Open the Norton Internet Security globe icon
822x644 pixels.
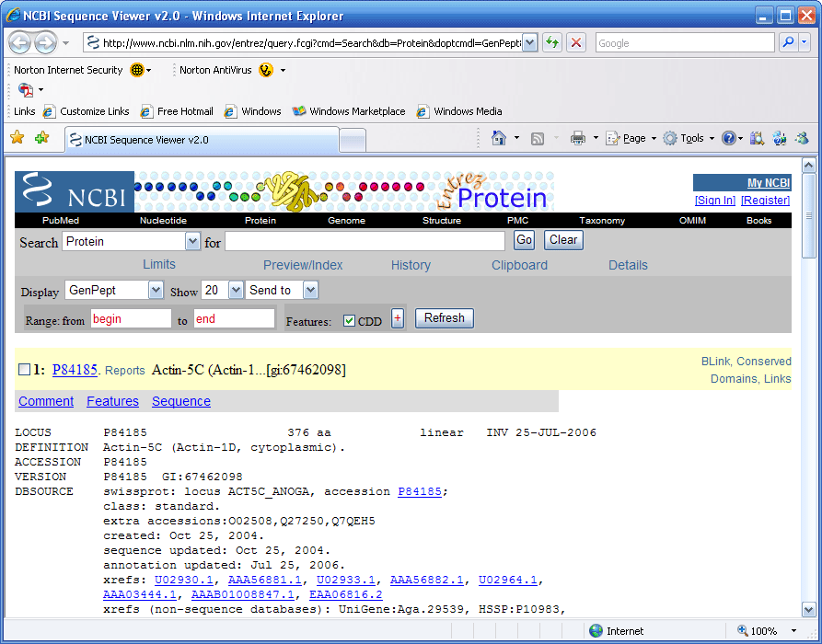click(137, 70)
